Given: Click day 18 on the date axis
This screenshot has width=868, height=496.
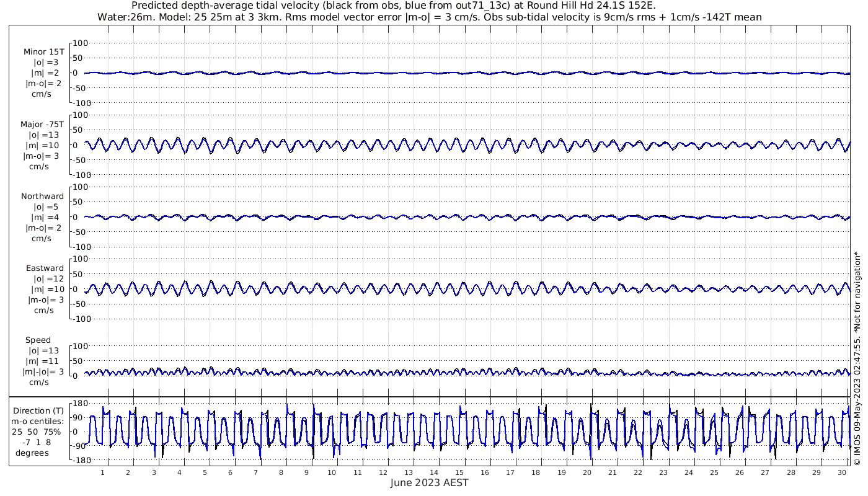Looking at the screenshot, I should 536,472.
